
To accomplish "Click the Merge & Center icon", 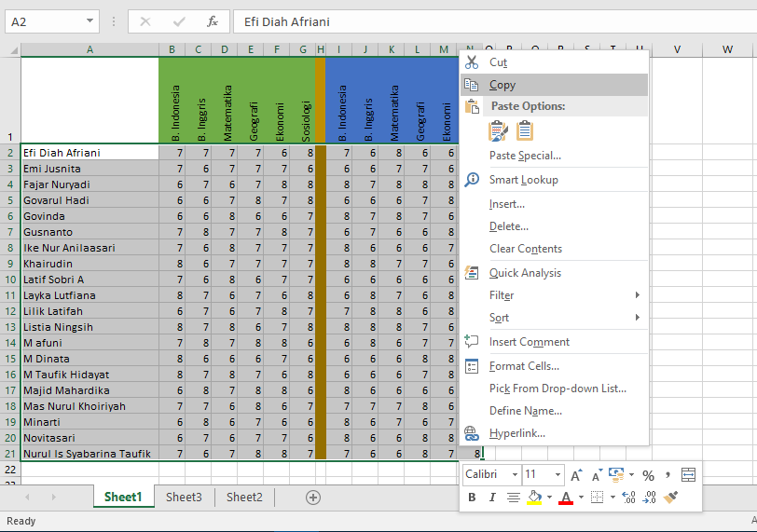I will click(688, 475).
